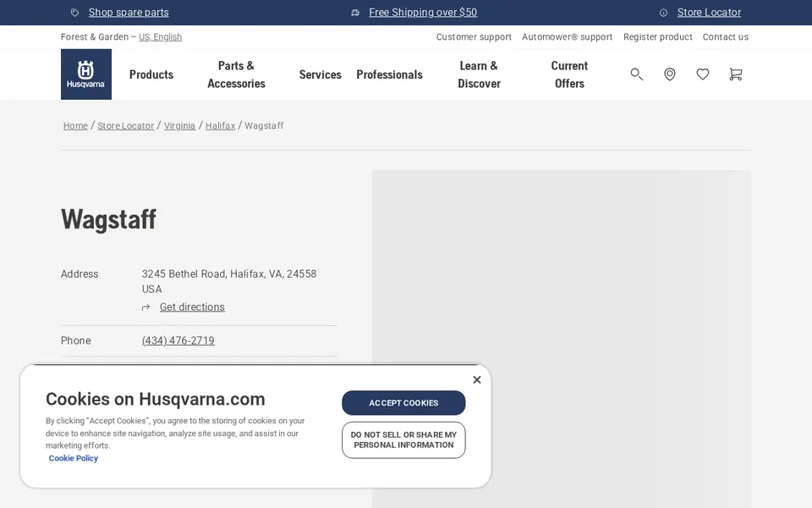Click the Shop spare parts link

(x=129, y=13)
